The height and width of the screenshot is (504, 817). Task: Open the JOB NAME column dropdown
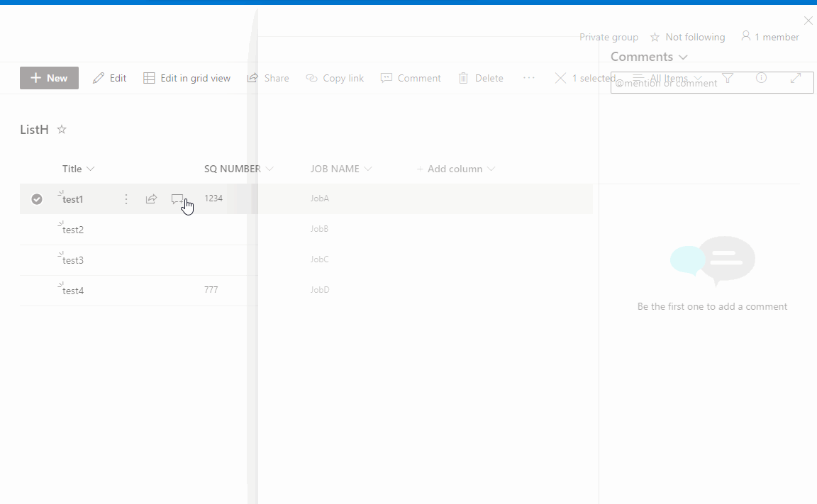pos(368,169)
